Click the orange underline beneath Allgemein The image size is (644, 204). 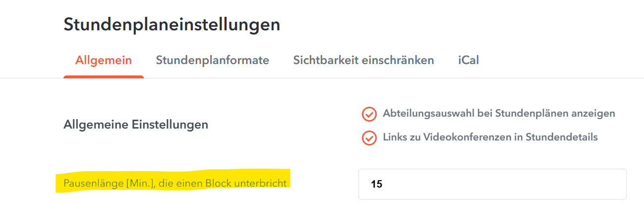(104, 77)
